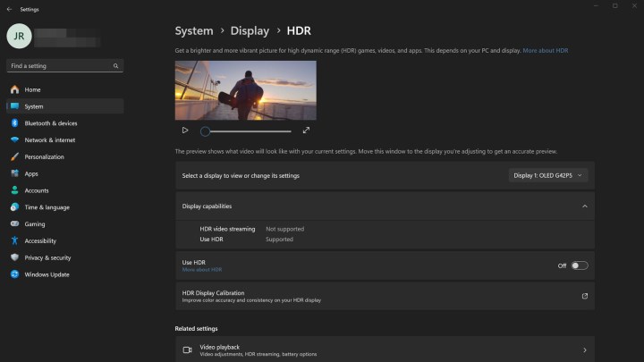Open Video playback related setting
The width and height of the screenshot is (644, 362).
tap(385, 350)
